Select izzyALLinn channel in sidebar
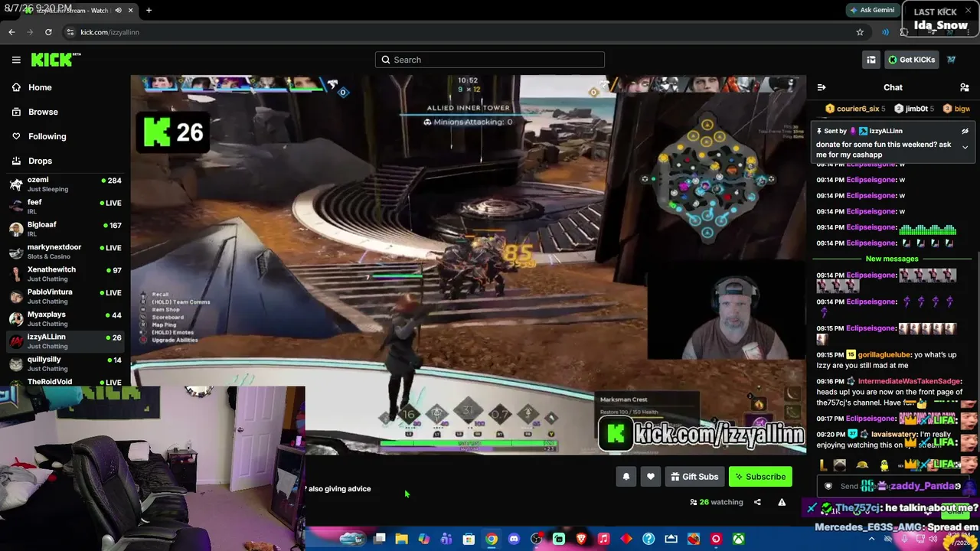This screenshot has height=551, width=980. pos(65,341)
